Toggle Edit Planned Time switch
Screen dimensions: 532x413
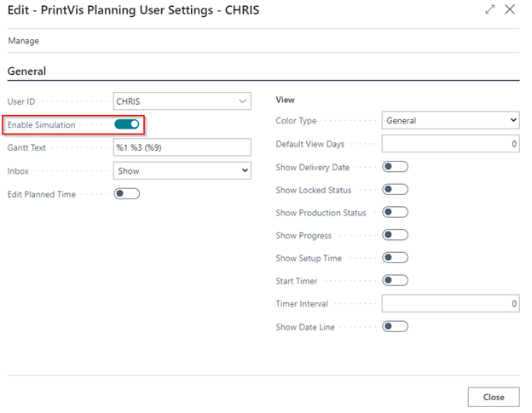pos(126,194)
